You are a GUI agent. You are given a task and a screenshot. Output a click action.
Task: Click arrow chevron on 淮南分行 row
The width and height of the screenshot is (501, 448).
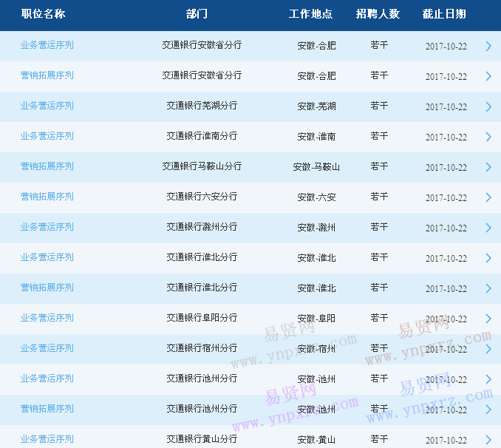(488, 137)
